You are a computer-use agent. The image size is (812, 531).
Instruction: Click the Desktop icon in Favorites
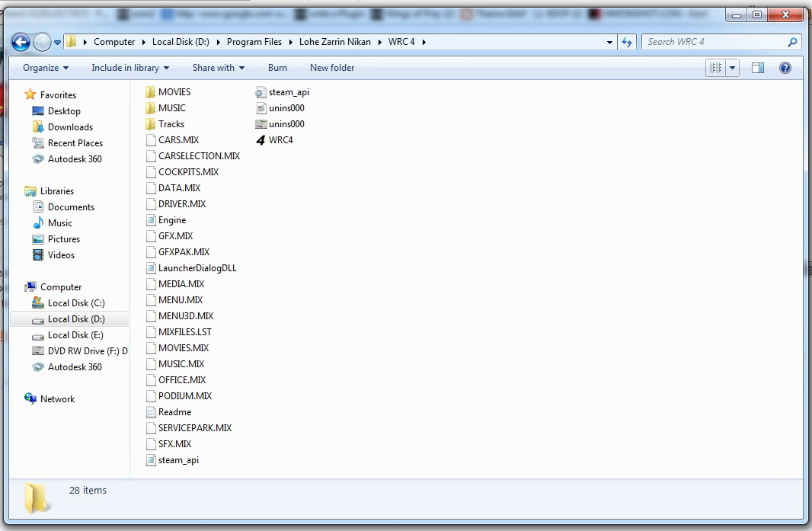[38, 111]
